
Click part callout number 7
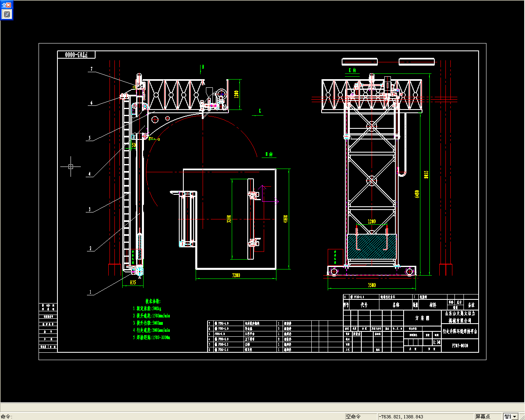click(92, 69)
